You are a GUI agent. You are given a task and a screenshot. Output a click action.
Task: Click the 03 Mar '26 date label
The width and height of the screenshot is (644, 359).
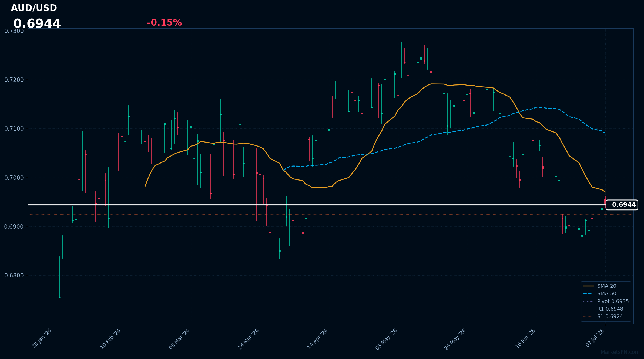tap(179, 339)
